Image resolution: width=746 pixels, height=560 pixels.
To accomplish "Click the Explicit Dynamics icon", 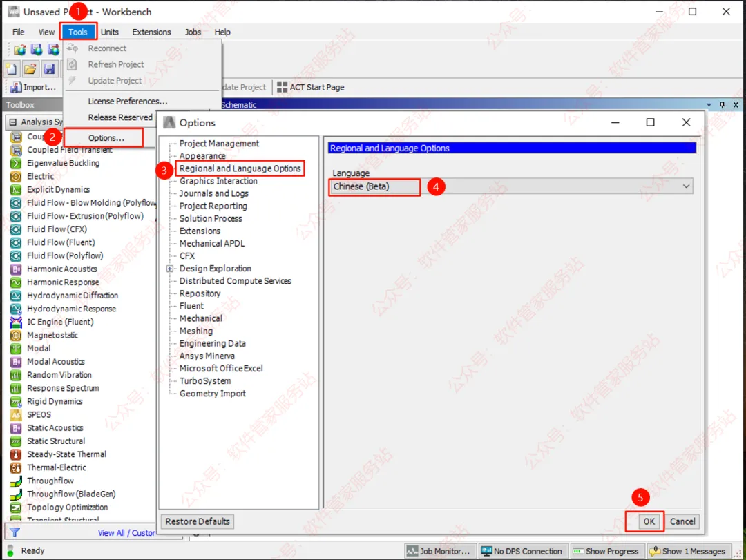I will pos(16,190).
